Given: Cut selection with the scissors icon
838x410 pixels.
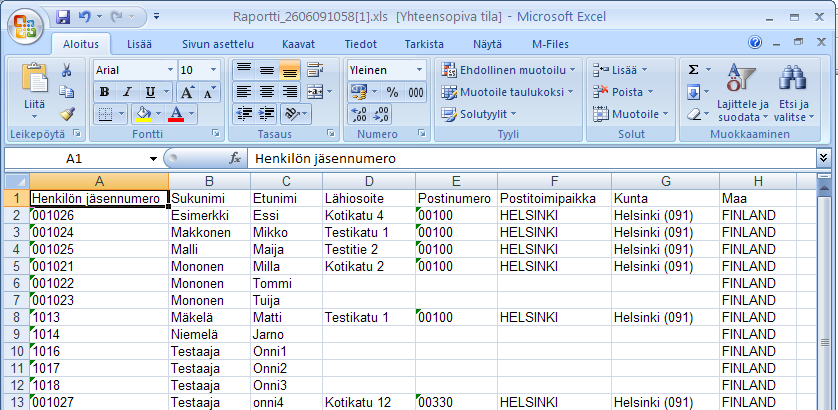Looking at the screenshot, I should click(67, 70).
